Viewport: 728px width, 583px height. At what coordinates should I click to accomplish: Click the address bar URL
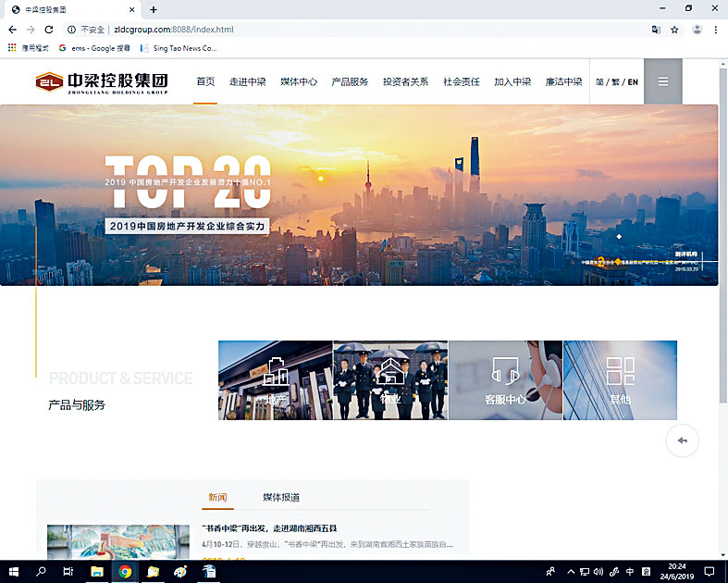click(x=174, y=30)
